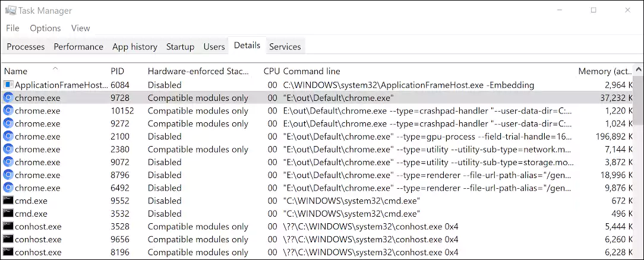
Task: Select the conhost.exe icon with PID 3528
Action: [x=8, y=226]
